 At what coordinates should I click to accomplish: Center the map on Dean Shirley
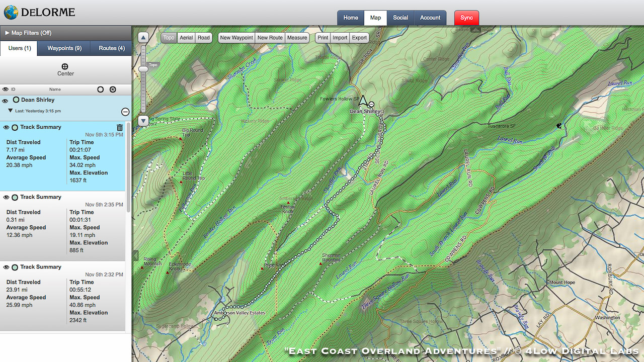pyautogui.click(x=65, y=69)
